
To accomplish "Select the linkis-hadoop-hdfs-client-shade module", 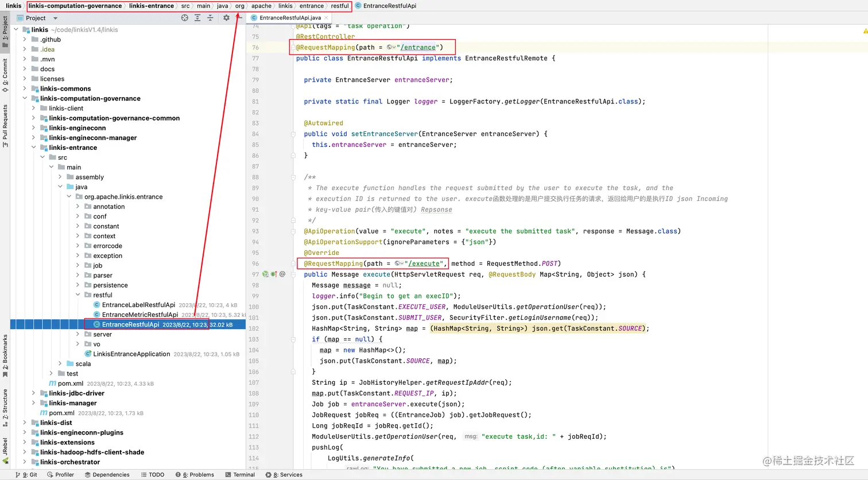I will coord(92,452).
